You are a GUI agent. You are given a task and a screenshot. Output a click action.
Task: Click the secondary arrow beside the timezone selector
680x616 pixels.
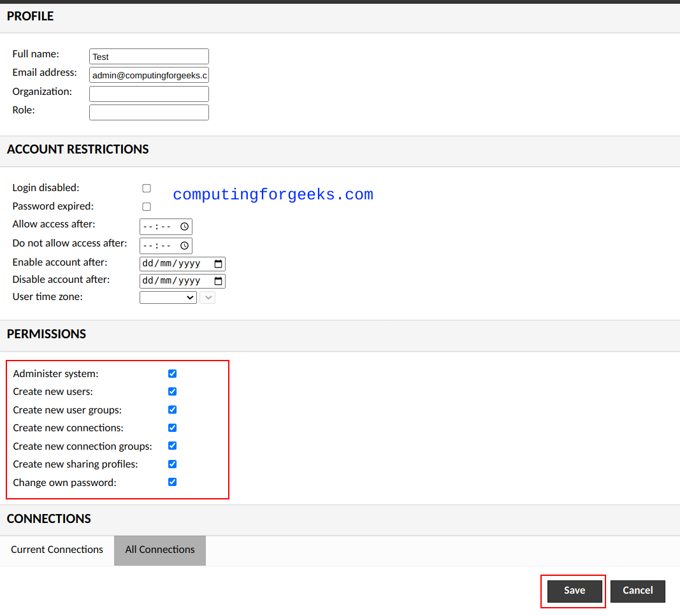207,297
